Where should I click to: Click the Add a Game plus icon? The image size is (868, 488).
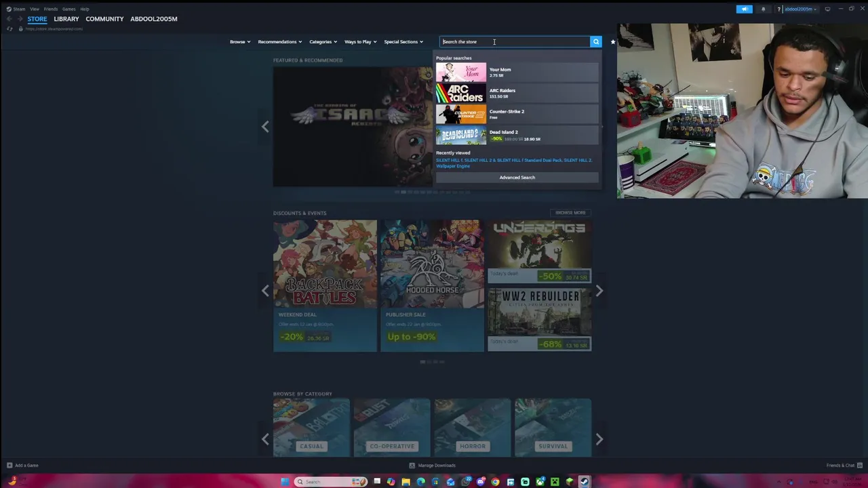(9, 466)
